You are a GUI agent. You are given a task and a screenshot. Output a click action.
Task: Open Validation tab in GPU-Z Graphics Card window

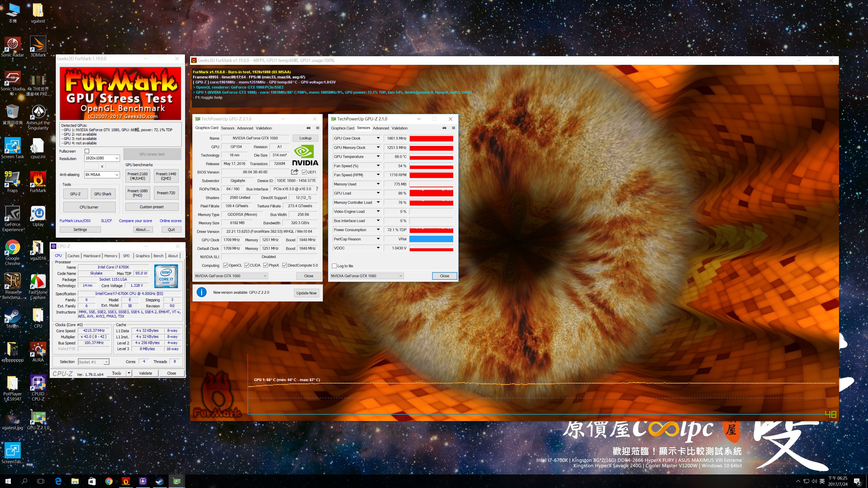(264, 128)
